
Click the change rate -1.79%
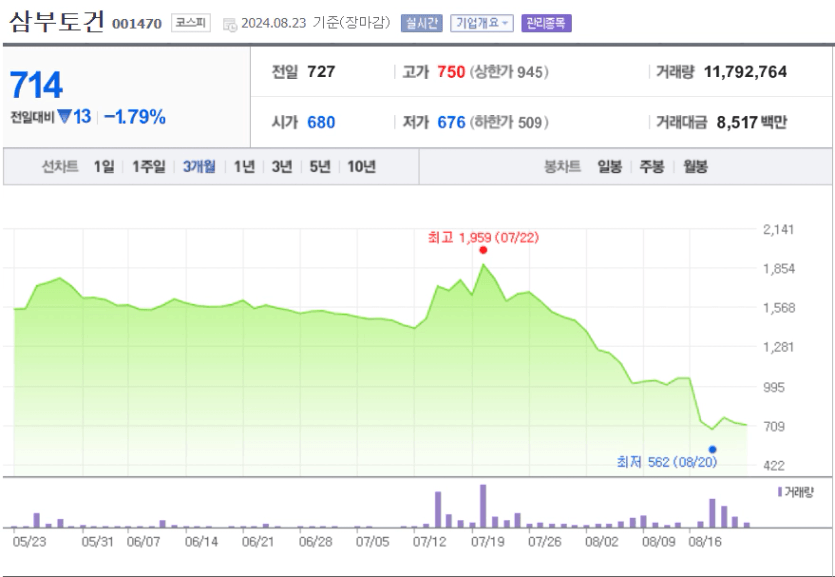[x=135, y=117]
